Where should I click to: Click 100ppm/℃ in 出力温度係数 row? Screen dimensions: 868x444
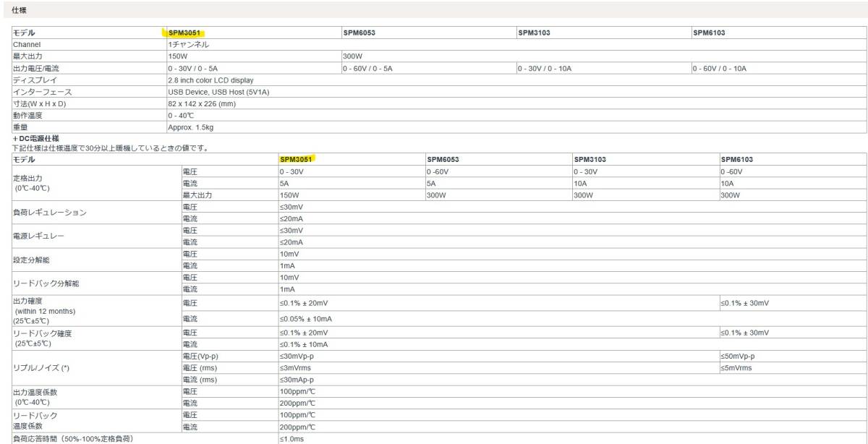(298, 391)
